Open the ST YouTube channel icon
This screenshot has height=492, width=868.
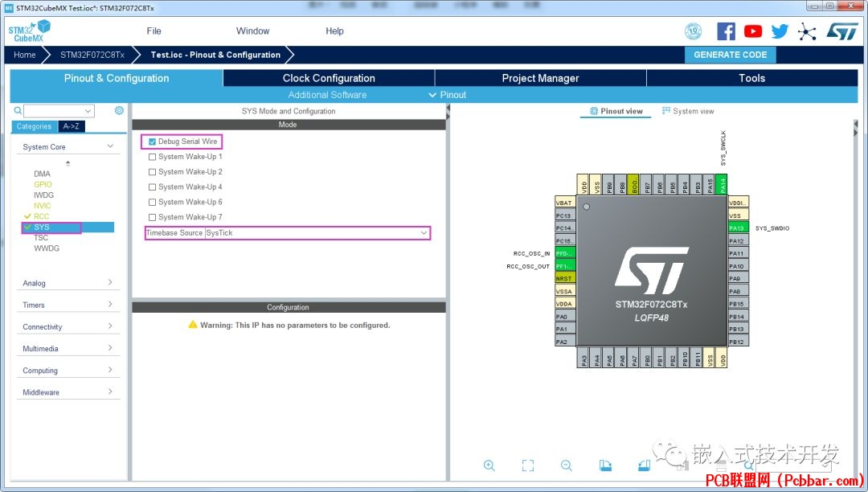click(753, 31)
